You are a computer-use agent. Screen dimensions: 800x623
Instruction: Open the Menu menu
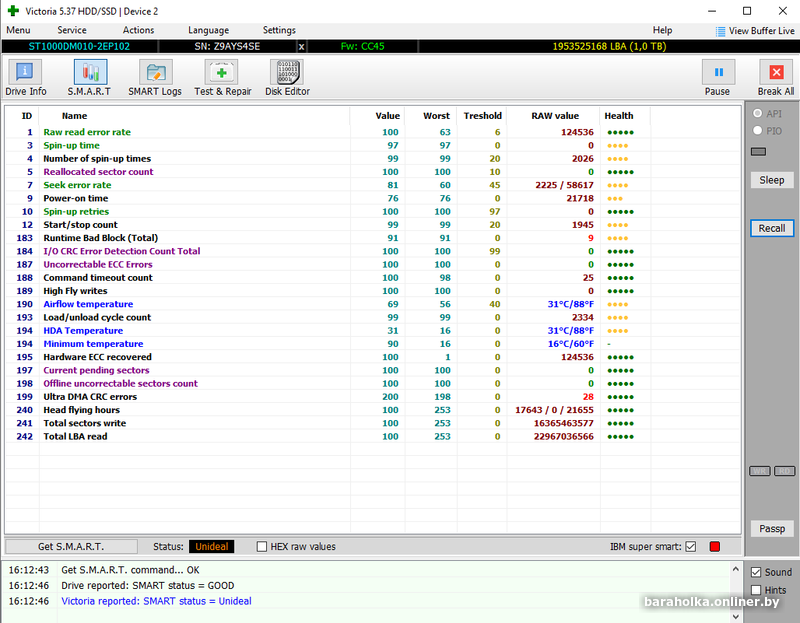pyautogui.click(x=18, y=30)
